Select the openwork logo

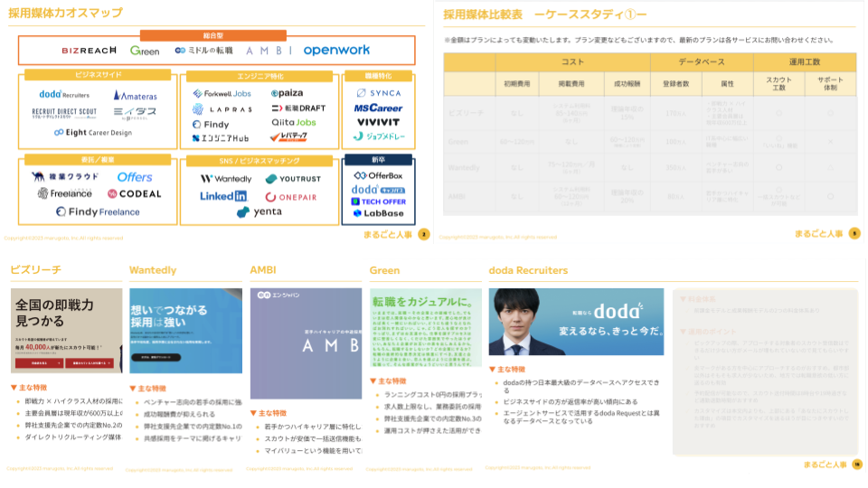(x=336, y=50)
